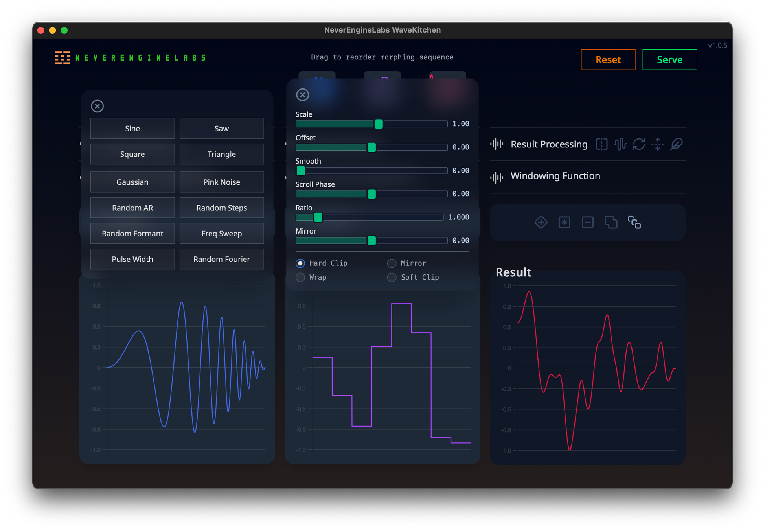Expand the Windowing Function section
The height and width of the screenshot is (532, 765).
click(x=555, y=176)
